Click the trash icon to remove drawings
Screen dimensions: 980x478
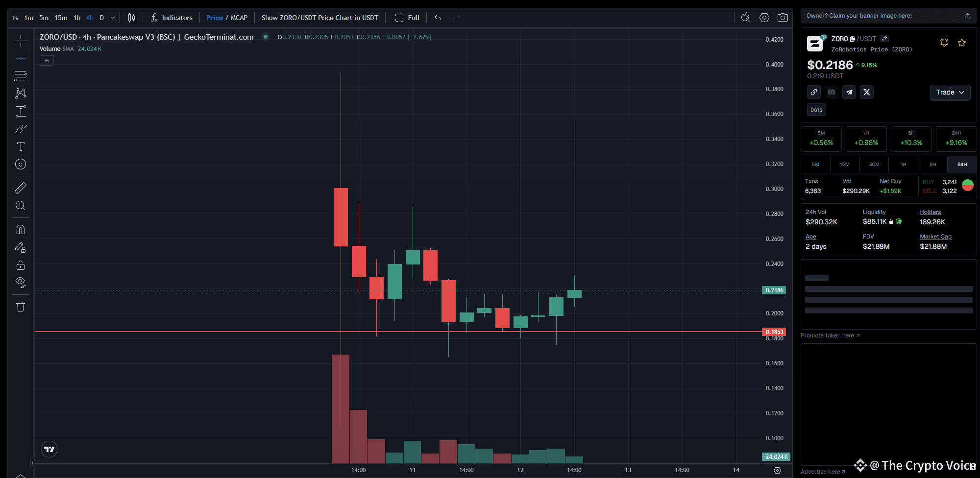(x=21, y=307)
